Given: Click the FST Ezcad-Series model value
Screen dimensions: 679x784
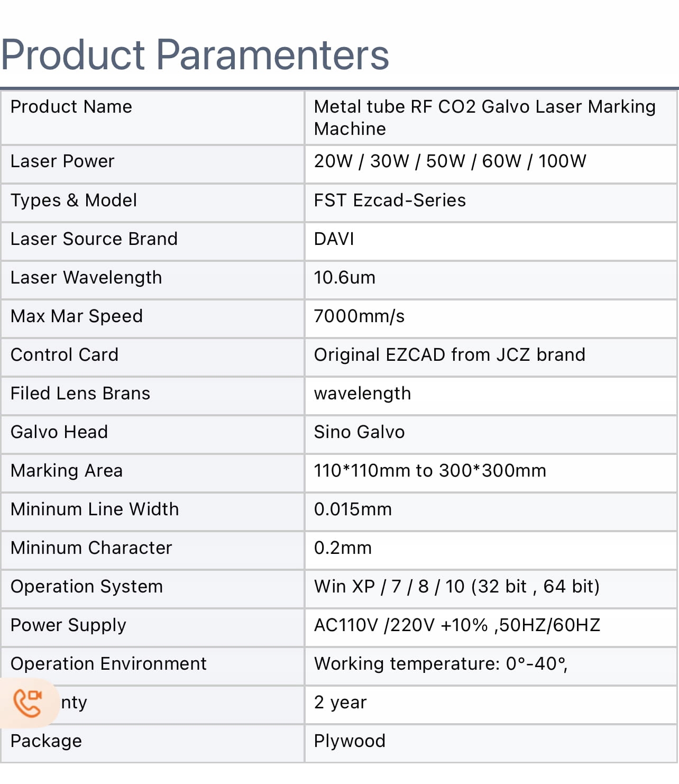Looking at the screenshot, I should click(x=390, y=200).
